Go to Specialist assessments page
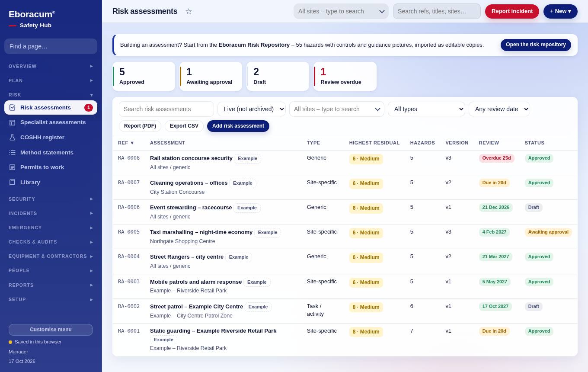The image size is (588, 372). click(51, 122)
